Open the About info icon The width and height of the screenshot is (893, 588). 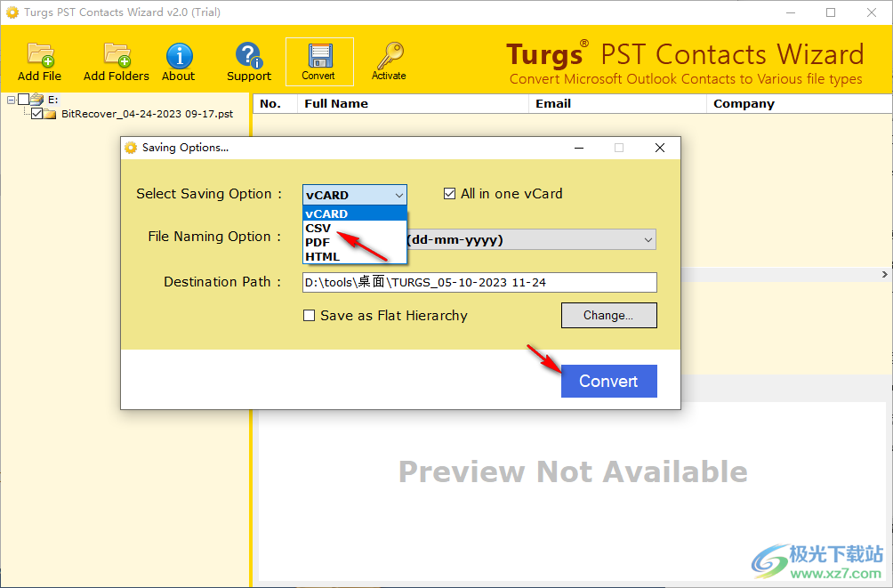tap(179, 61)
